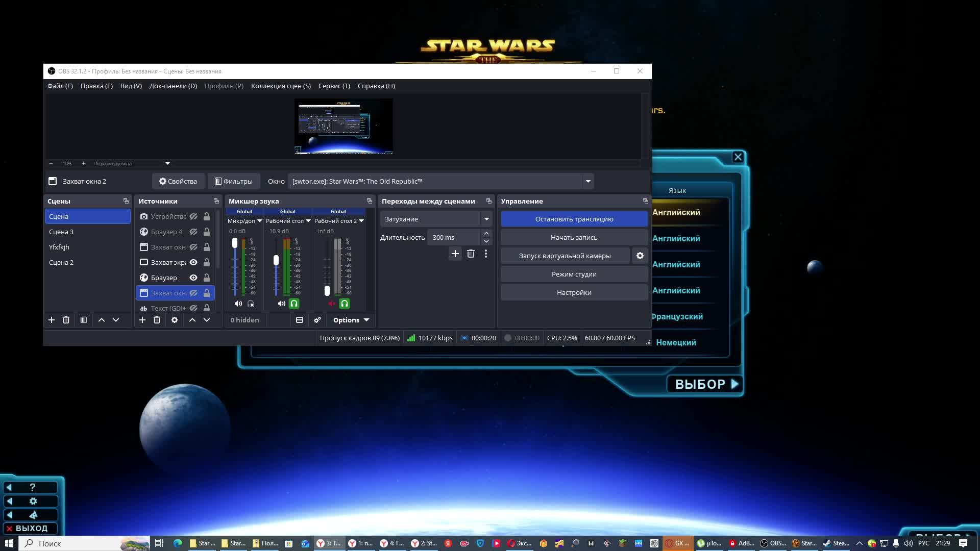980x551 pixels.
Task: Undock the Управление panel
Action: coord(645,201)
